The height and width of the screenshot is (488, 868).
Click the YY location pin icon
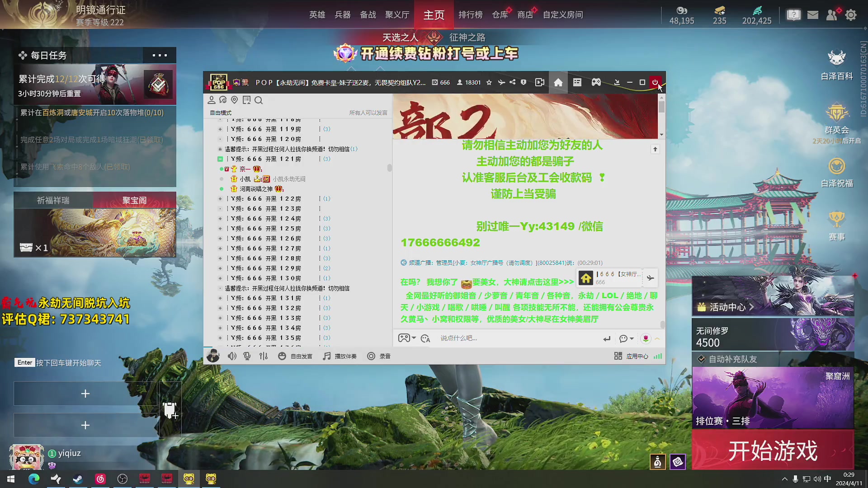pyautogui.click(x=234, y=100)
